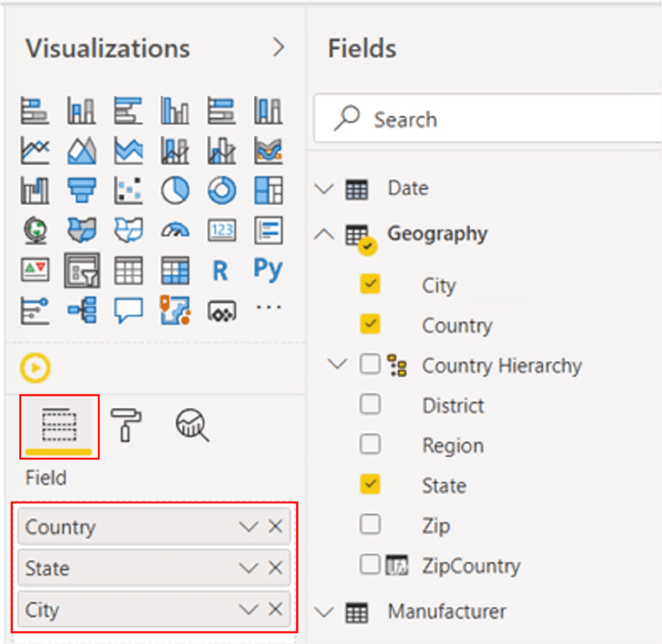Pick the R script visual icon
The height and width of the screenshot is (644, 662).
point(221,271)
